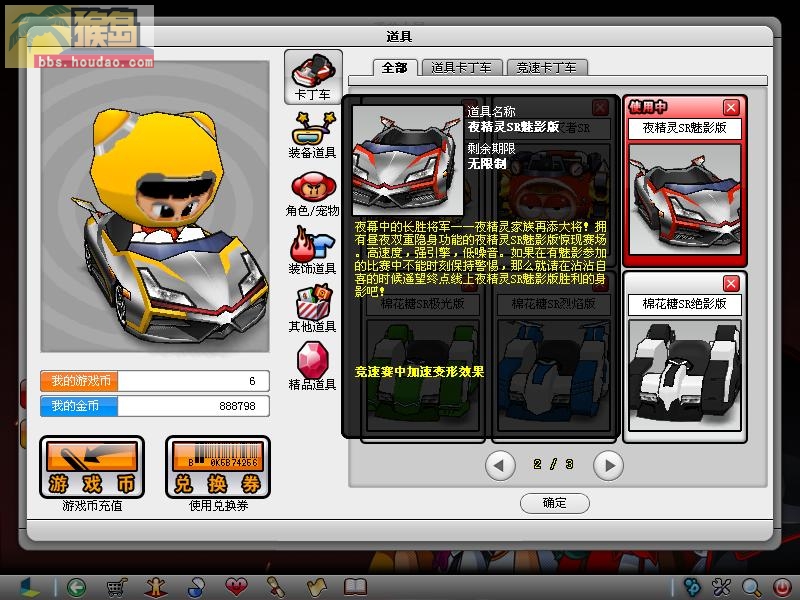
Task: Click the parchment map icon in bottom bar
Action: (316, 587)
